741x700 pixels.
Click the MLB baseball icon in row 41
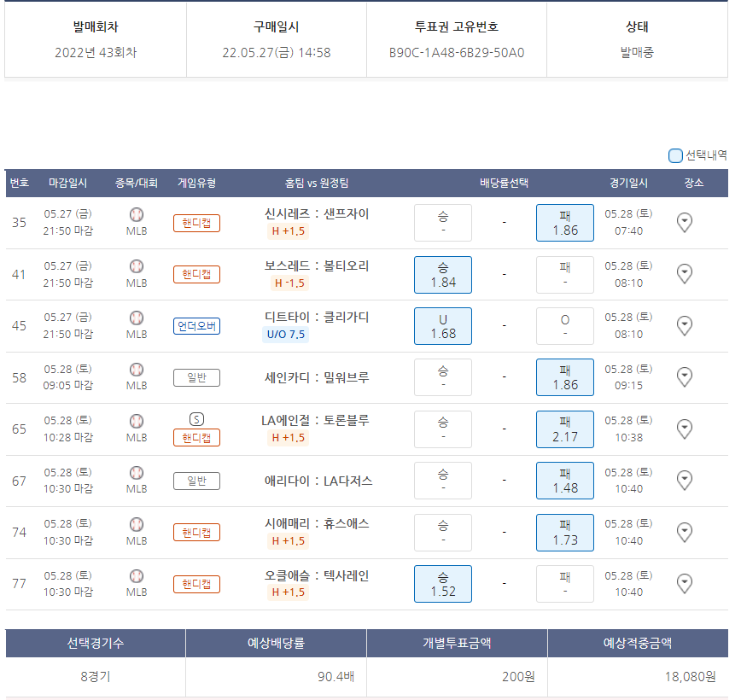(137, 266)
